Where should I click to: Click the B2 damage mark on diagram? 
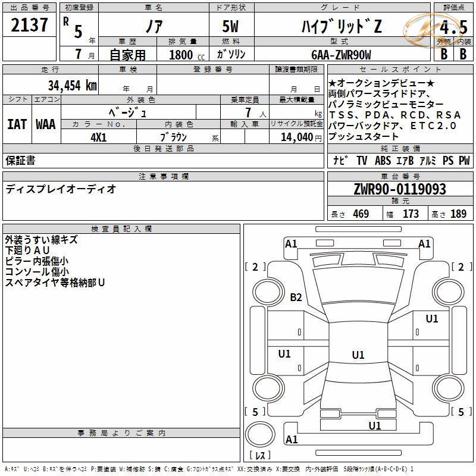pos(296,297)
